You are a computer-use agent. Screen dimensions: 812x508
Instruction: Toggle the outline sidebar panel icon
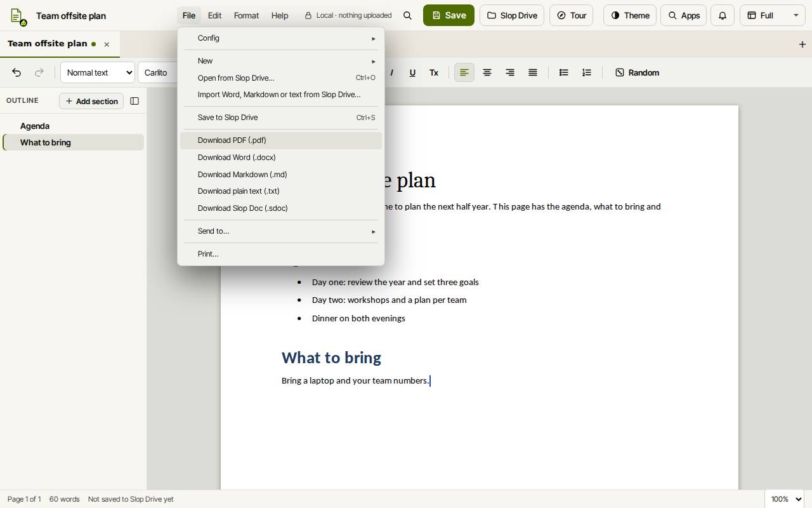coord(134,101)
